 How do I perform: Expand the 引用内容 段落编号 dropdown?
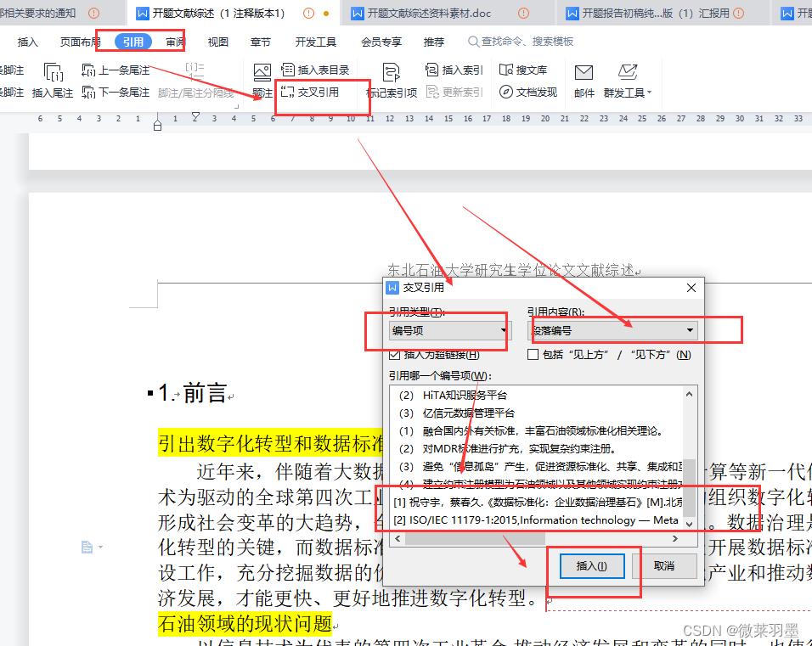click(612, 330)
